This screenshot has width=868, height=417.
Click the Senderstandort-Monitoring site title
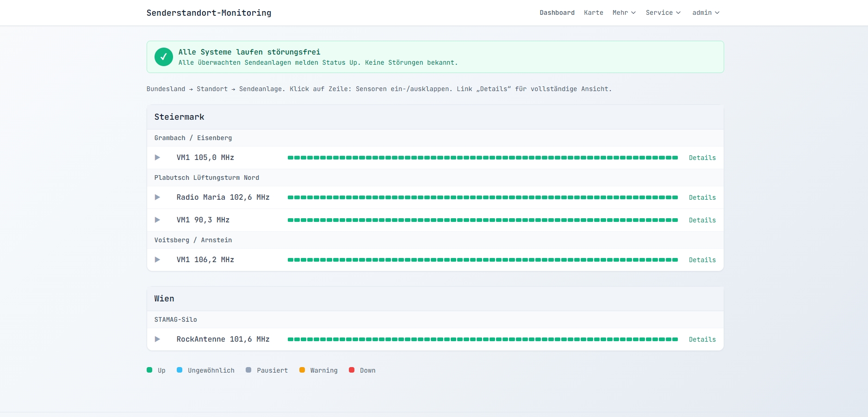(x=209, y=13)
